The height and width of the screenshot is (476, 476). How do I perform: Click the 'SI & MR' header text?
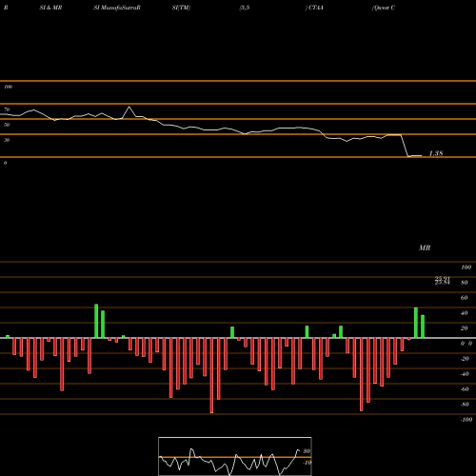coord(50,8)
